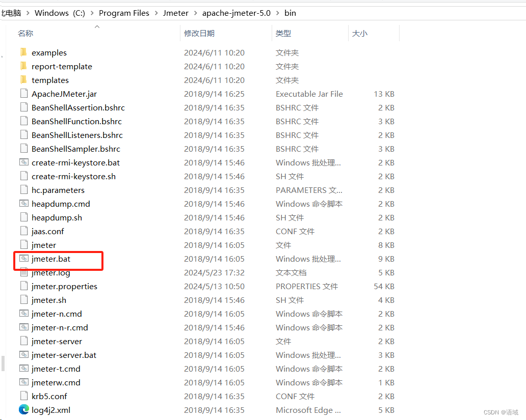Viewport: 526px width, 420px height.
Task: Expand chevron after apache-jmeter-5.0 in path
Action: coord(277,13)
